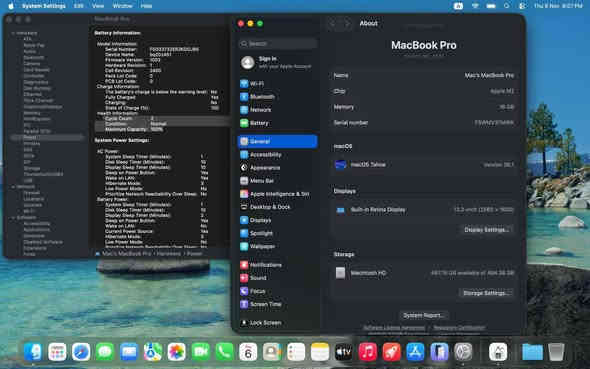Open the Edit menu
The width and height of the screenshot is (590, 369).
tap(79, 6)
